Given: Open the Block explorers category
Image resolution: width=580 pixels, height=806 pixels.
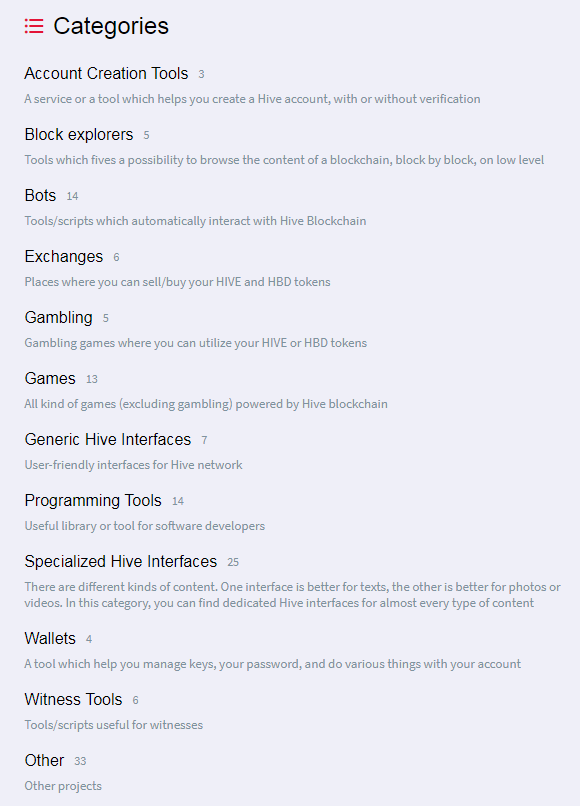Looking at the screenshot, I should pos(79,135).
